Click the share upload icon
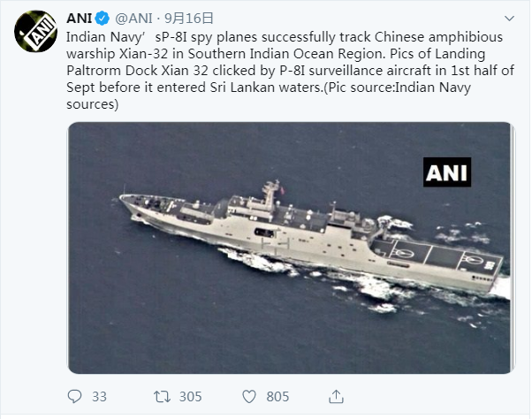 337,395
